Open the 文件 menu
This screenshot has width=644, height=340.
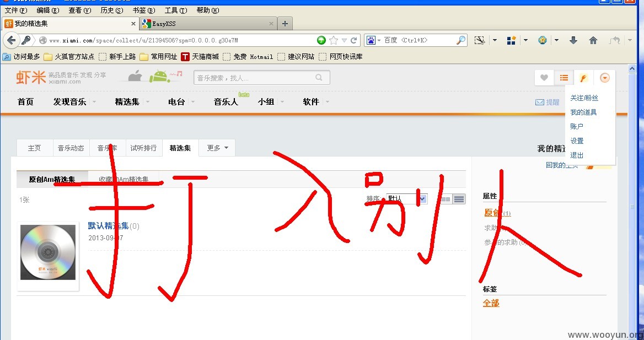(x=17, y=10)
